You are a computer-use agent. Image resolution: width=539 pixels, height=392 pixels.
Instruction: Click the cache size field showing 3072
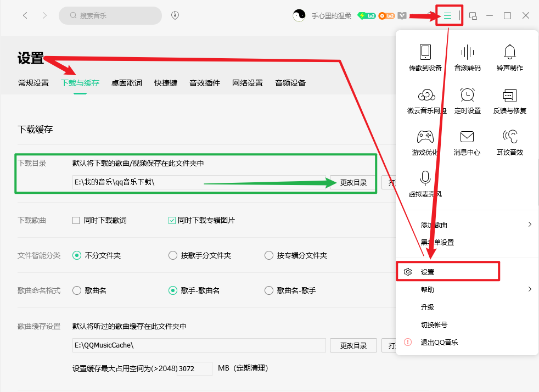pos(194,368)
